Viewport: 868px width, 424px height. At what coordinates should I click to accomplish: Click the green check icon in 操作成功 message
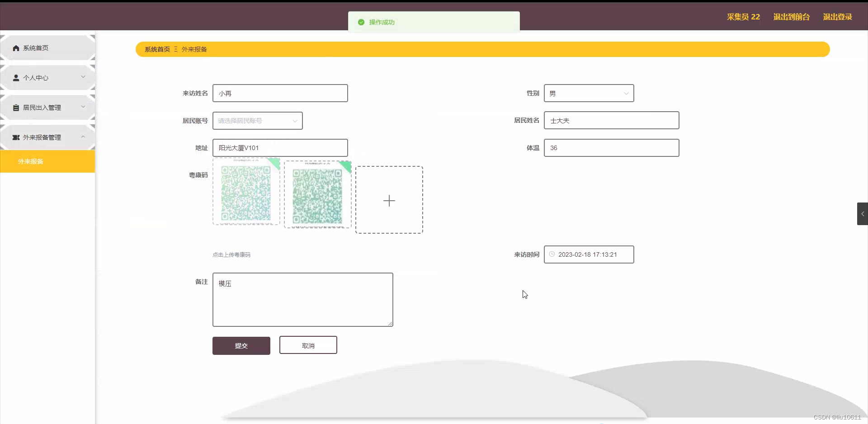tap(361, 22)
